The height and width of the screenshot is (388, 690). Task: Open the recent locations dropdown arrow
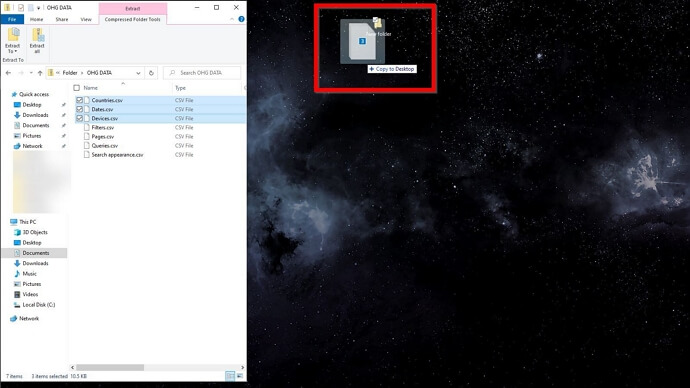click(31, 73)
